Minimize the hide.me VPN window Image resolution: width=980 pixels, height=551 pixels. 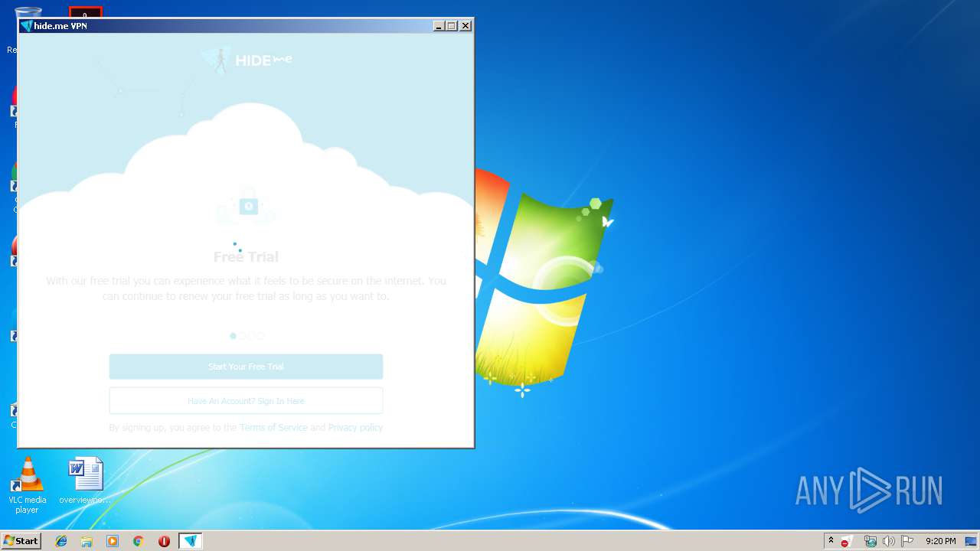[x=439, y=26]
